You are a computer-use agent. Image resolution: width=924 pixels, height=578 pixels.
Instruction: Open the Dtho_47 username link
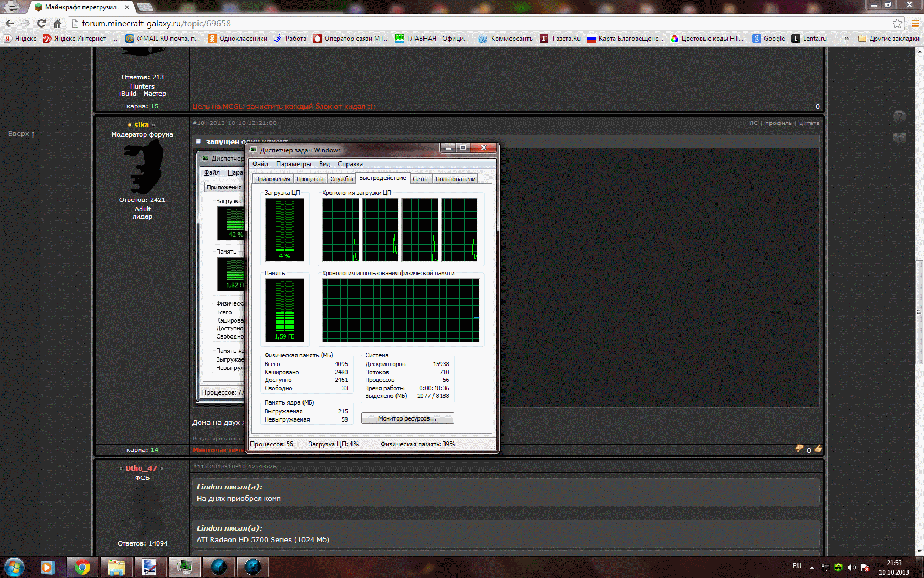(x=141, y=468)
